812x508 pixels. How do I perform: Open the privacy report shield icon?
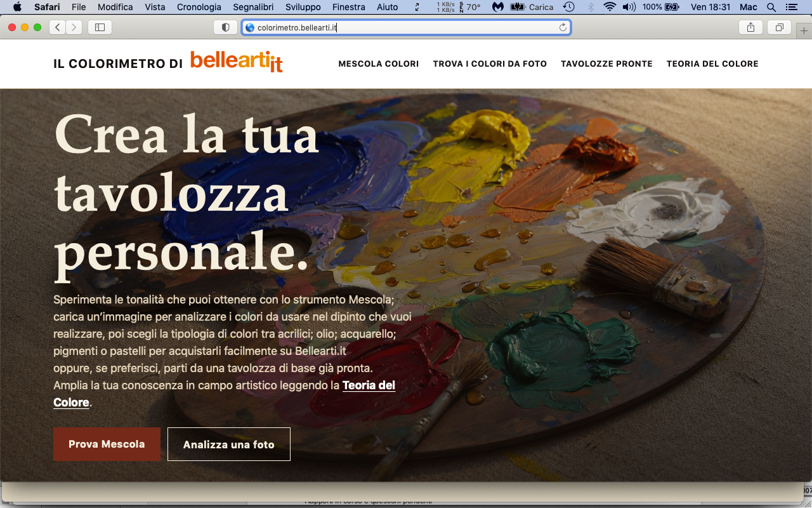coord(225,27)
